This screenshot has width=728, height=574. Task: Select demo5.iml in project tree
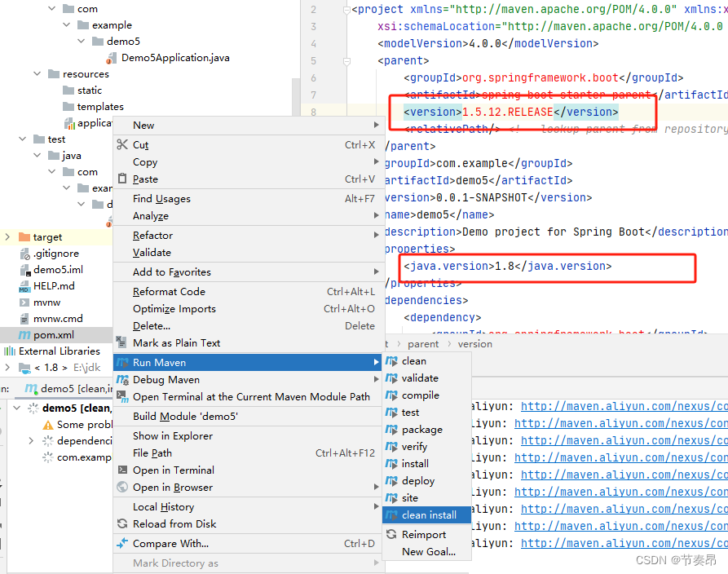pyautogui.click(x=58, y=270)
